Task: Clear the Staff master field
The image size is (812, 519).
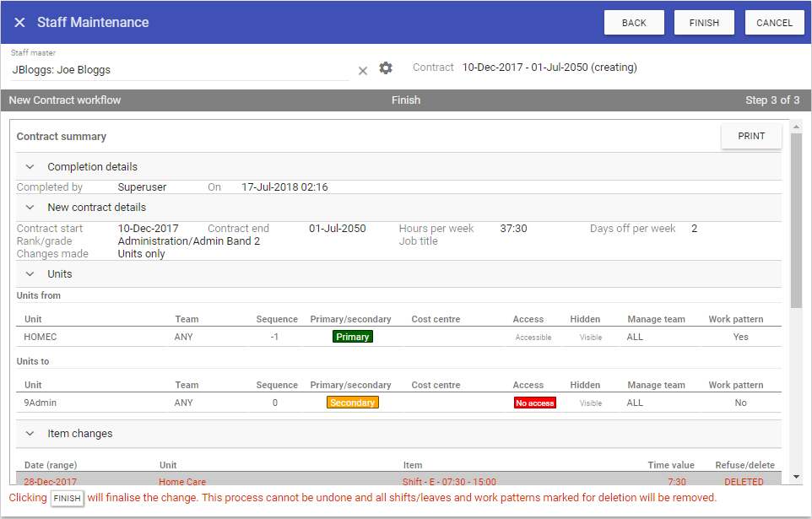Action: [x=363, y=70]
